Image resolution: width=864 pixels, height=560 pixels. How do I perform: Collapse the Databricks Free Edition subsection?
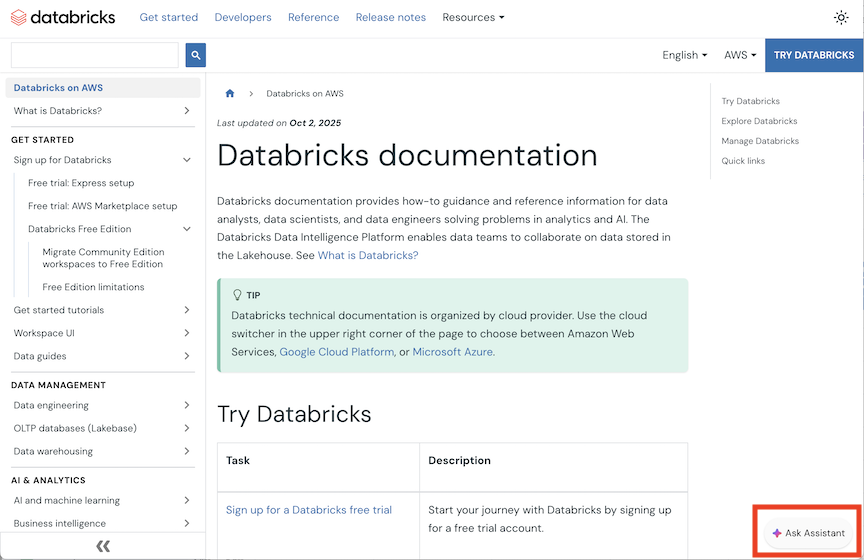click(187, 229)
